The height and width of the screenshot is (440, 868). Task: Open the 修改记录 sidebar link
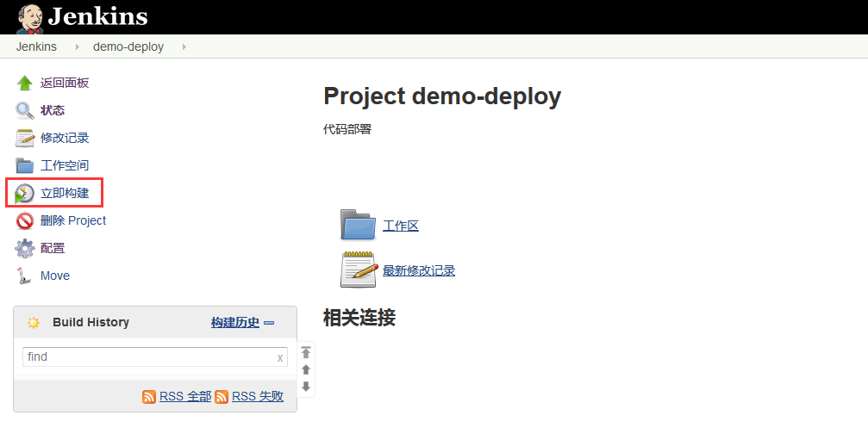[x=65, y=138]
